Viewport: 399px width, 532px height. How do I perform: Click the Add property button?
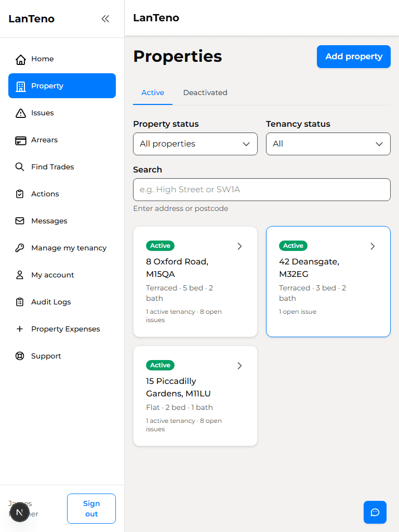[353, 56]
